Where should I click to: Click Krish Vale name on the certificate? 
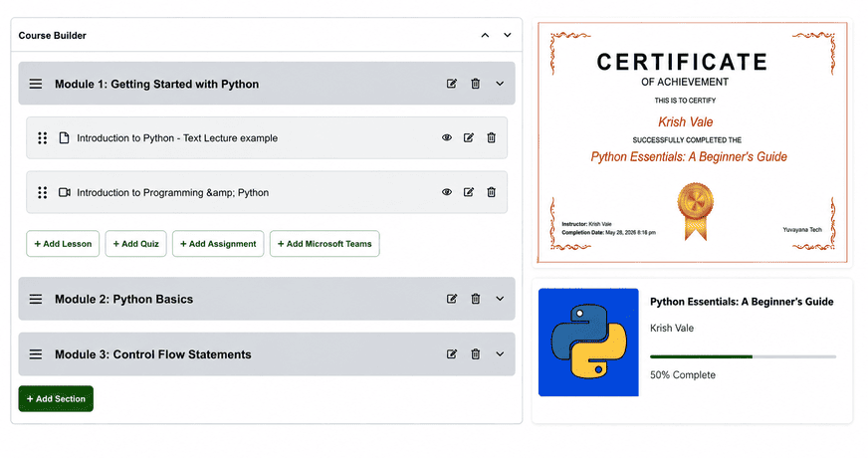click(x=685, y=121)
